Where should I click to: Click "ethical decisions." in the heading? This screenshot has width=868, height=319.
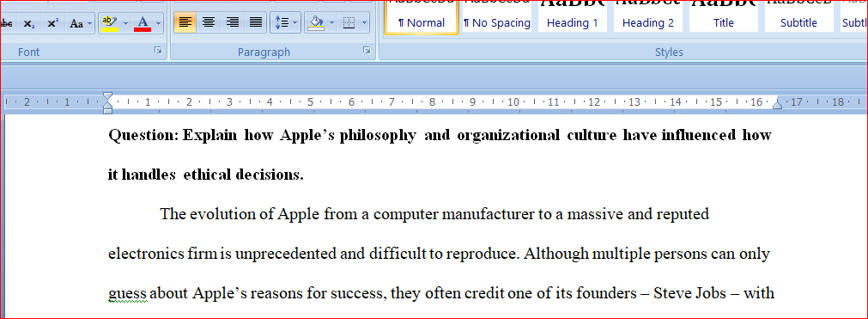pyautogui.click(x=244, y=175)
